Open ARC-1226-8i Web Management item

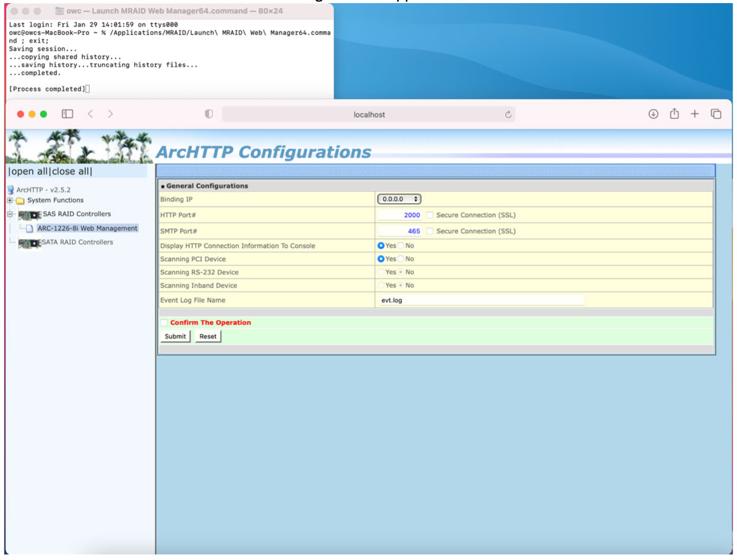(x=87, y=228)
